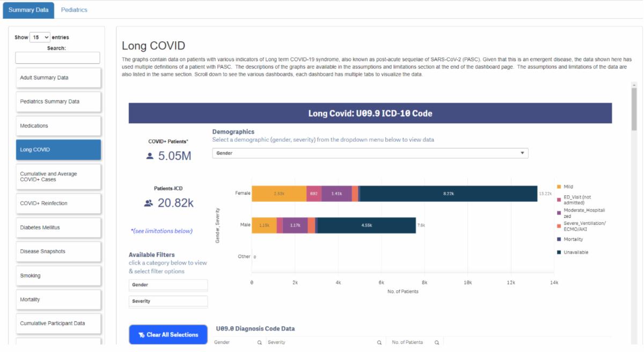Click the Female Unavailable bar segment 8.22k
This screenshot has height=352, width=644.
point(449,193)
